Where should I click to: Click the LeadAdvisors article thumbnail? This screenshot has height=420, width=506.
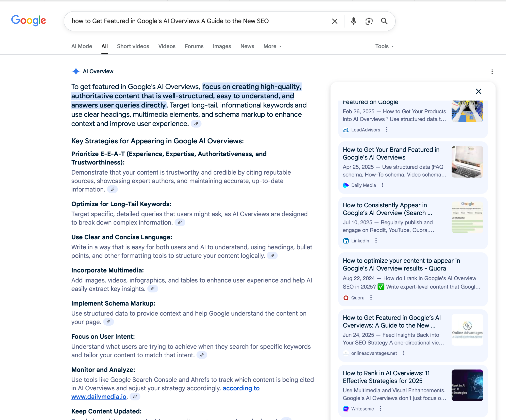click(467, 111)
